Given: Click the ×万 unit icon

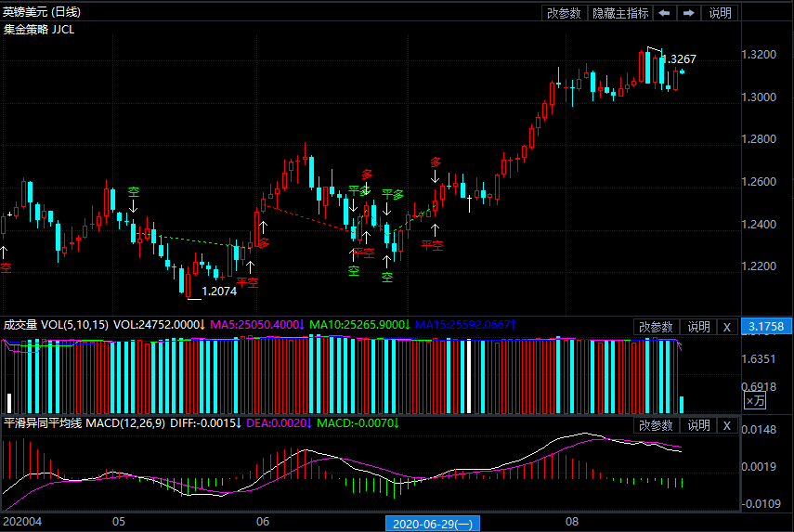Looking at the screenshot, I should point(755,401).
